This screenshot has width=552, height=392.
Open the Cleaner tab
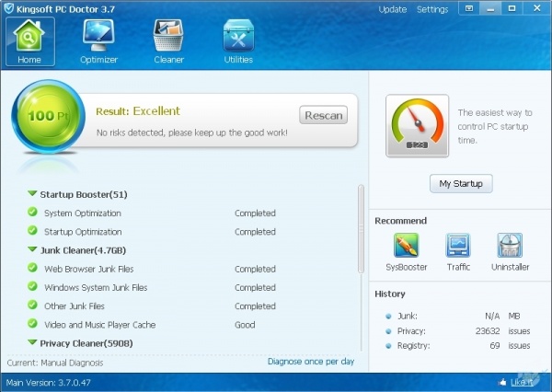coord(168,41)
